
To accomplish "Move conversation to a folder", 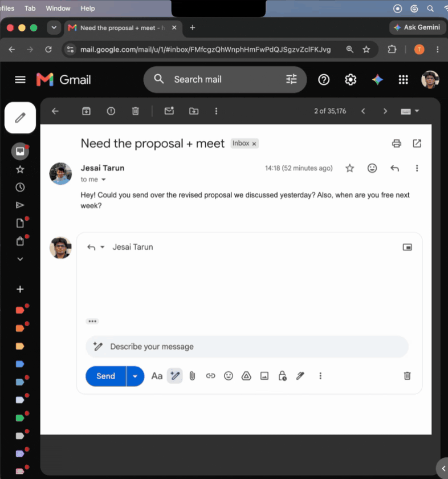I will click(194, 111).
